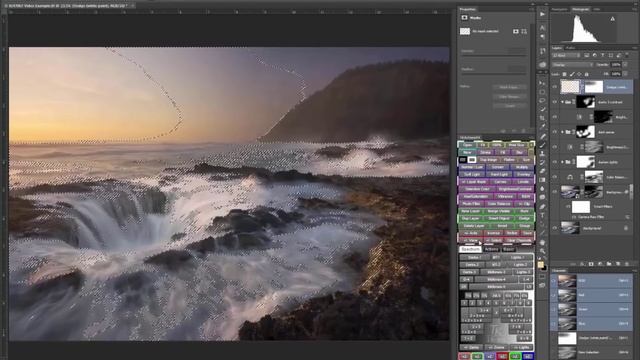Image resolution: width=640 pixels, height=360 pixels.
Task: Select the Crop tool
Action: coord(542,118)
